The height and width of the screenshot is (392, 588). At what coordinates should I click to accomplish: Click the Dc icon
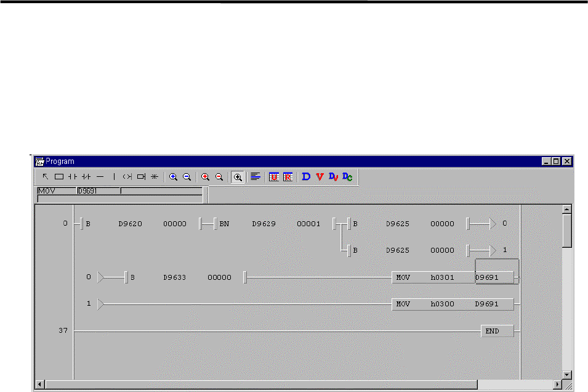click(x=347, y=176)
